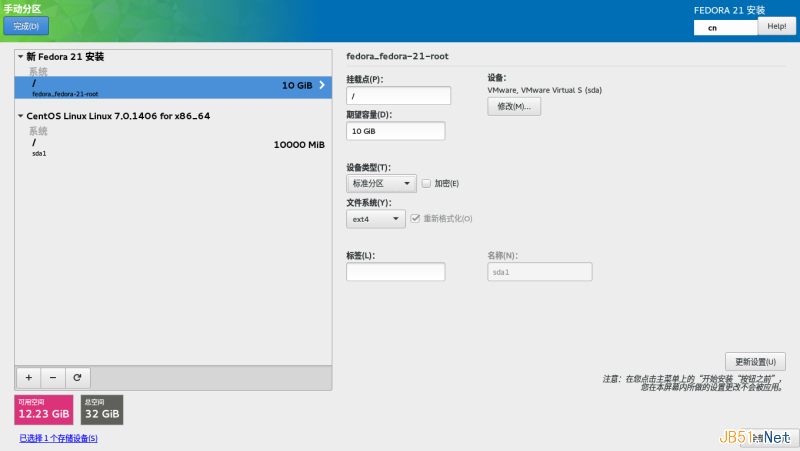Click the cn keyboard layout indicator
800x451 pixels.
[726, 28]
